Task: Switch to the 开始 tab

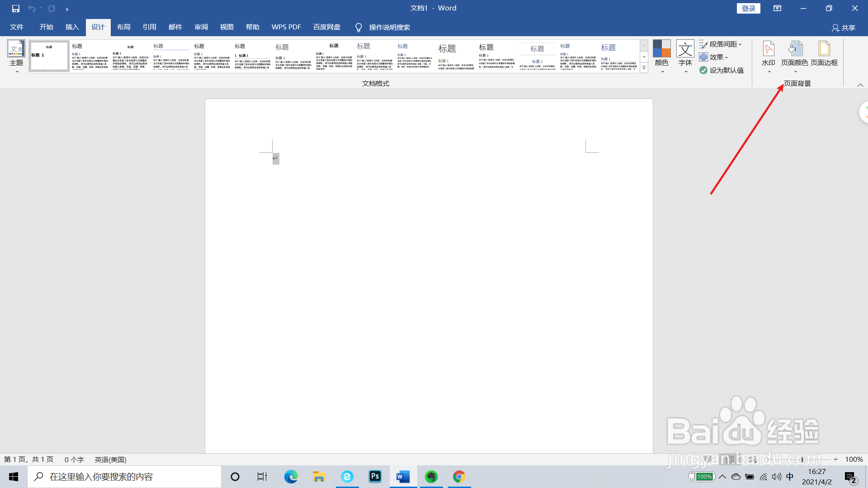Action: tap(46, 27)
